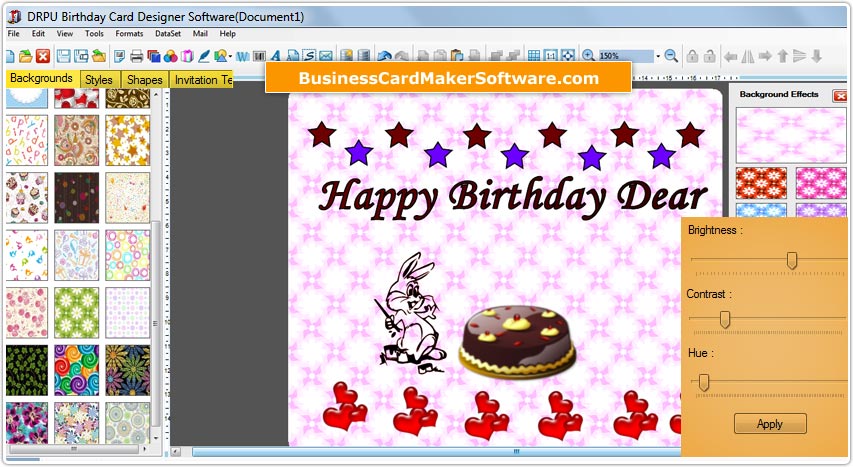This screenshot has height=467, width=853.
Task: Close the Background Effects panel
Action: pyautogui.click(x=839, y=96)
